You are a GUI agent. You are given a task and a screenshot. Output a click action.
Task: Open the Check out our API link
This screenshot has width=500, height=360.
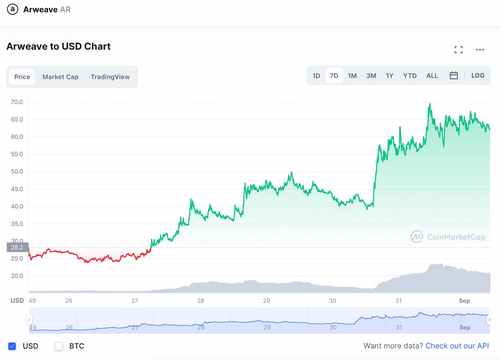click(x=457, y=346)
